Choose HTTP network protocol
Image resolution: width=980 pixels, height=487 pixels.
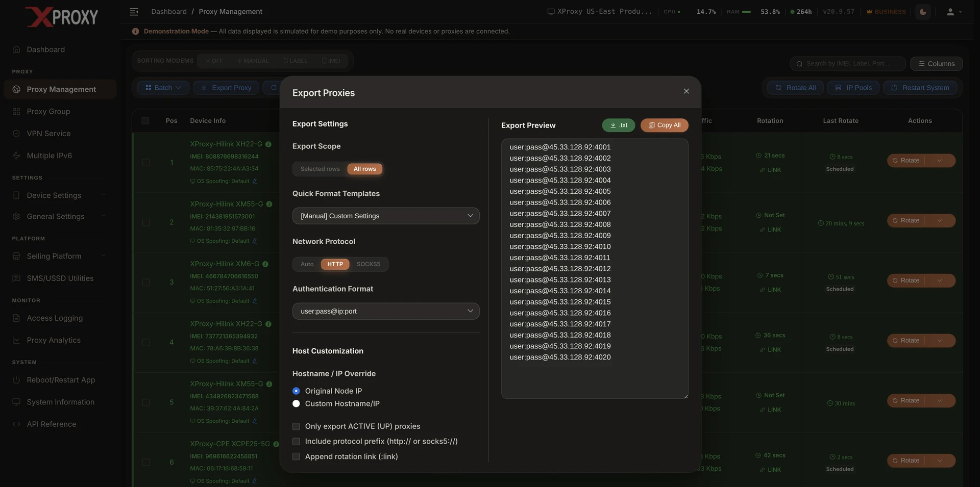click(x=335, y=264)
